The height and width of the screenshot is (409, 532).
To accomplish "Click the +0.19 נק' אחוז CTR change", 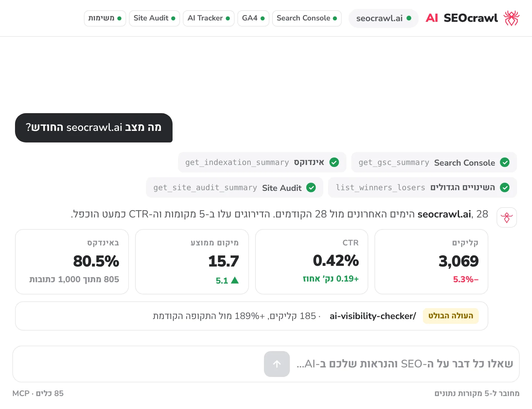I will tap(331, 279).
